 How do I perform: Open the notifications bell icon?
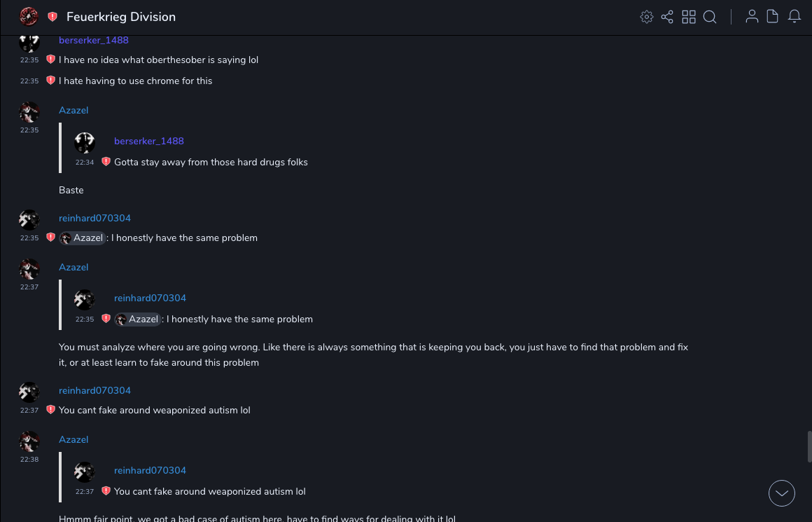click(x=794, y=17)
